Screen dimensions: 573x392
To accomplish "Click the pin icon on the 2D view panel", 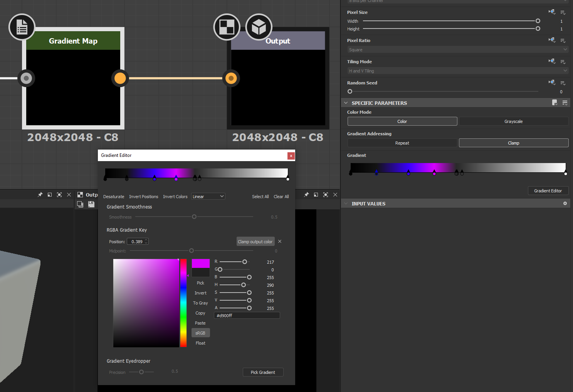I will tap(306, 195).
